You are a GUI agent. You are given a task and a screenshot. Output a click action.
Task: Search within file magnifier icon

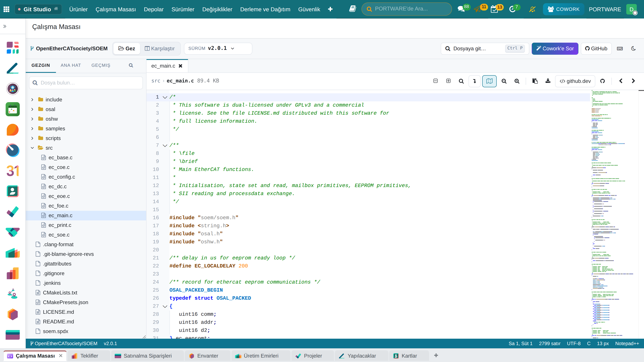click(x=461, y=81)
